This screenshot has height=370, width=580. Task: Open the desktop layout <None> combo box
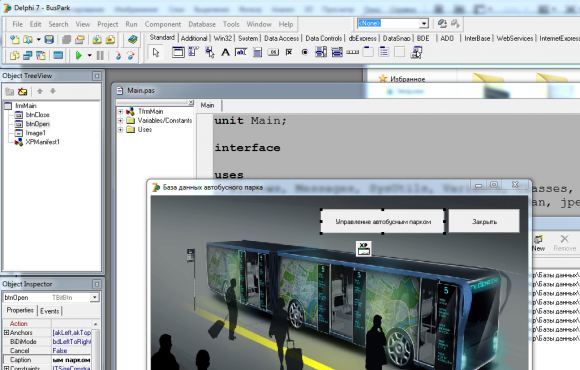393,23
